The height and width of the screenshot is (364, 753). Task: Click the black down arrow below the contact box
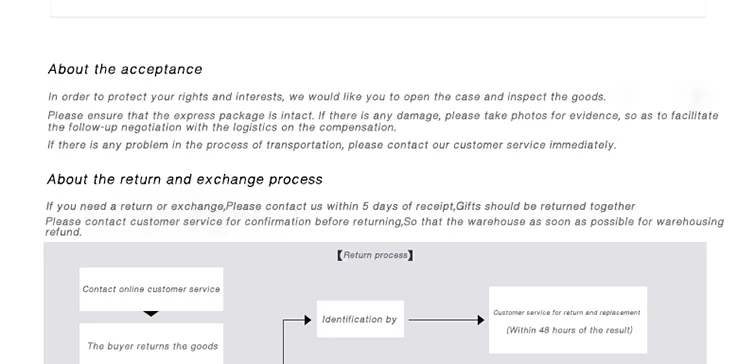[x=151, y=314]
